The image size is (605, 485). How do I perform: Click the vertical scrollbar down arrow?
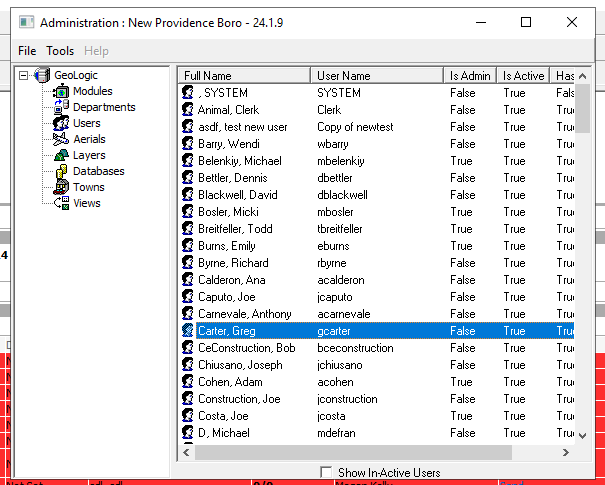pyautogui.click(x=583, y=436)
